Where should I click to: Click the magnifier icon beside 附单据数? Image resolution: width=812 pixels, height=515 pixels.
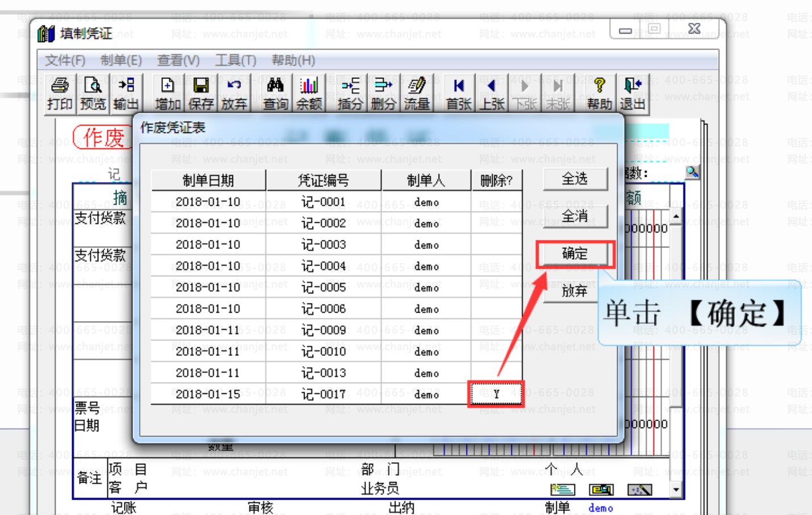click(692, 172)
